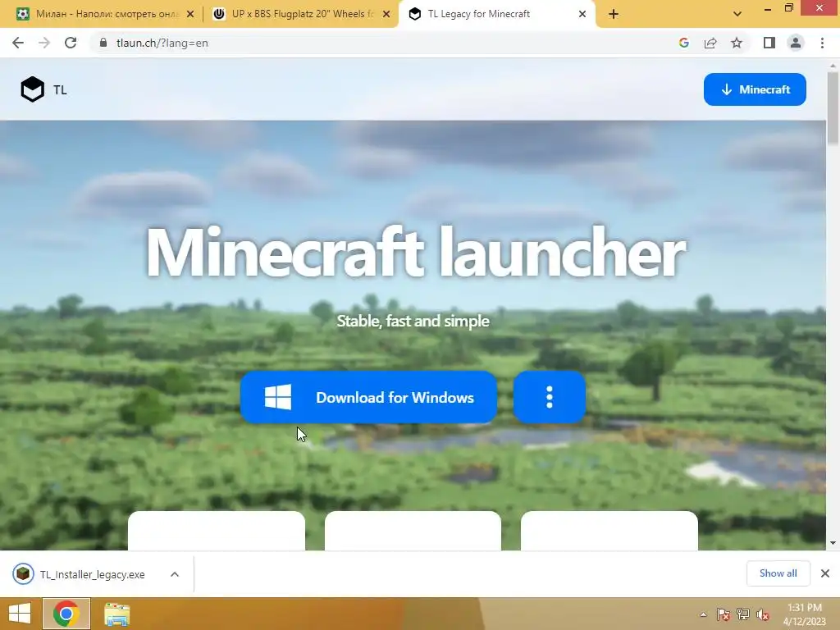The width and height of the screenshot is (840, 630).
Task: Close the downloads bar
Action: [825, 573]
